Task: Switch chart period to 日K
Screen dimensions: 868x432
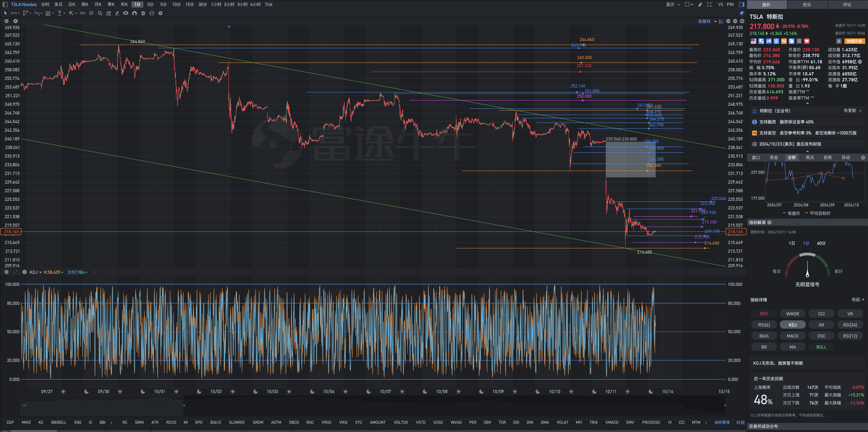Action: tap(72, 4)
